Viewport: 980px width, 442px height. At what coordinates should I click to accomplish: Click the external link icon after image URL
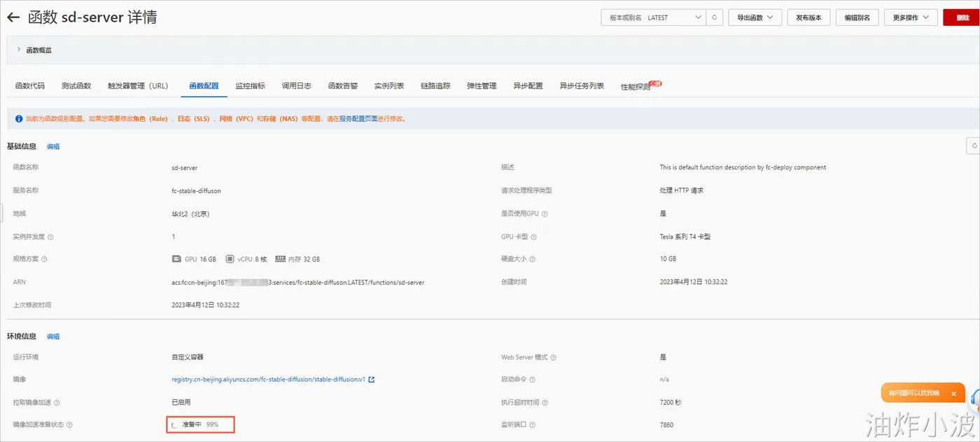(372, 380)
